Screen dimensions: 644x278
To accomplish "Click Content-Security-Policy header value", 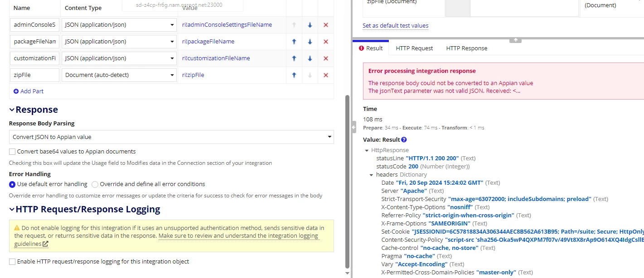I will [x=544, y=240].
